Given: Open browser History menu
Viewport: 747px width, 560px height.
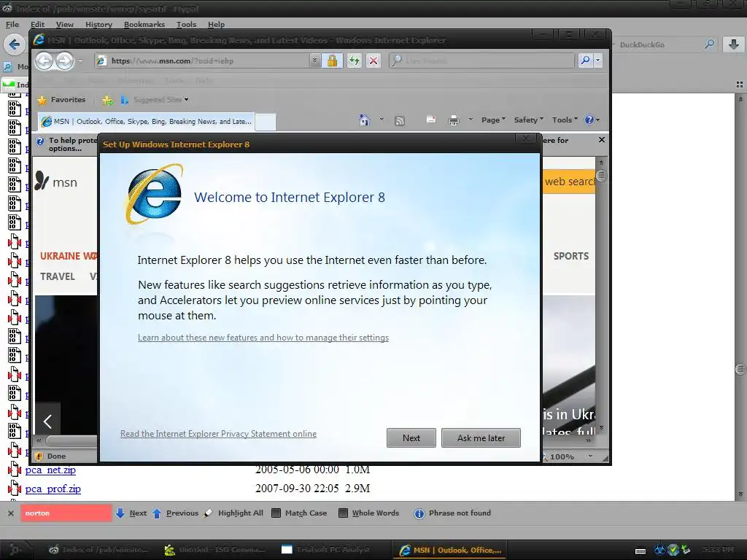Looking at the screenshot, I should pyautogui.click(x=98, y=24).
